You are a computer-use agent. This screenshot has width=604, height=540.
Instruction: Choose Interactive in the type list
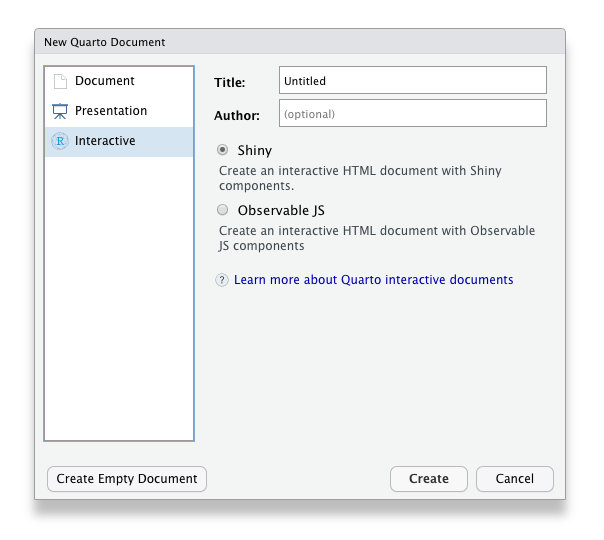click(119, 141)
